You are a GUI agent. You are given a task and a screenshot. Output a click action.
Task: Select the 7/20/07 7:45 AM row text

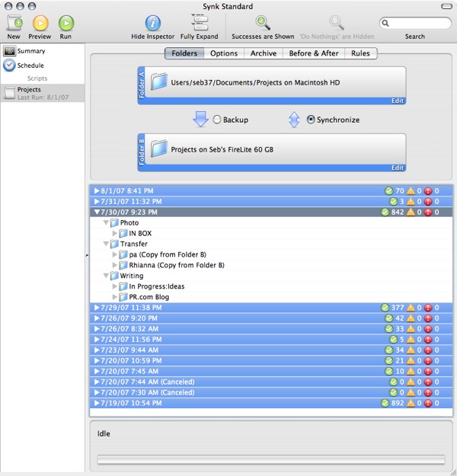coord(129,372)
